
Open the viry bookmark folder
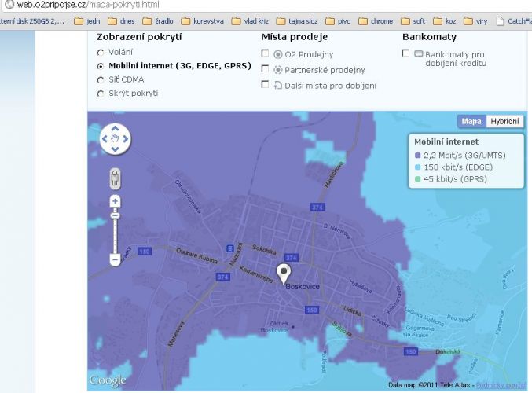(x=475, y=21)
